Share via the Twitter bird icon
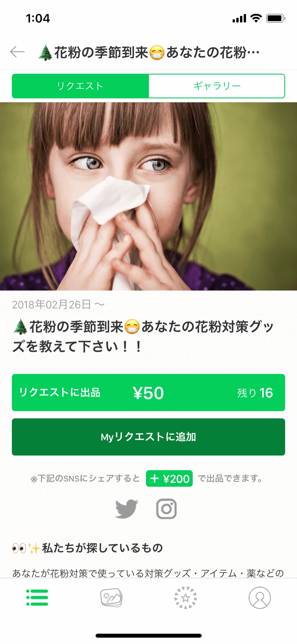This screenshot has height=644, width=297. pos(127,509)
